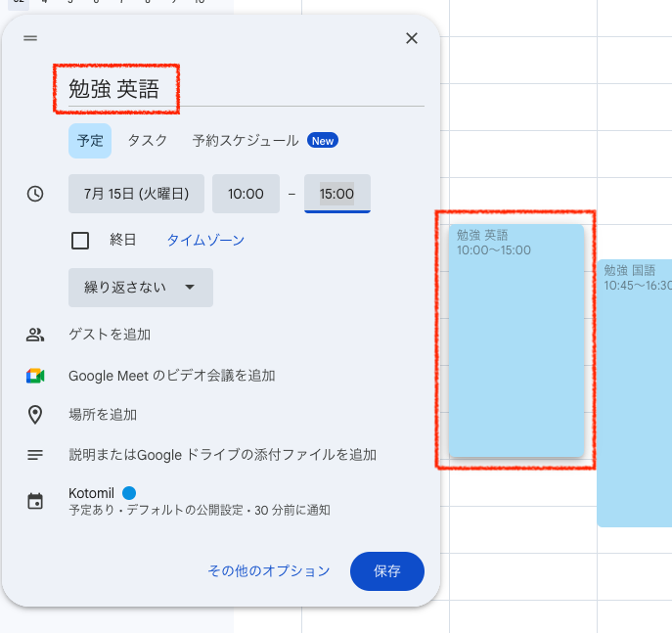This screenshot has width=672, height=633.
Task: Switch to the タスク tab
Action: [148, 141]
